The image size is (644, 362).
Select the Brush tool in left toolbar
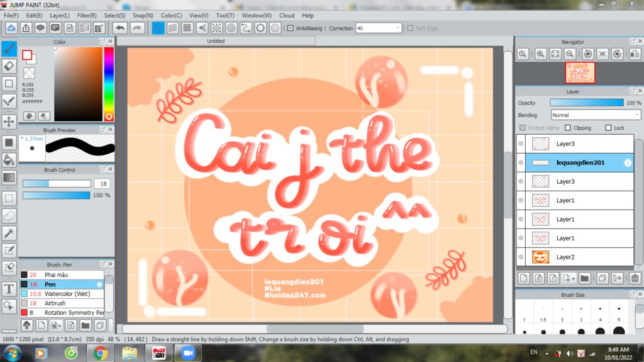pos(9,48)
